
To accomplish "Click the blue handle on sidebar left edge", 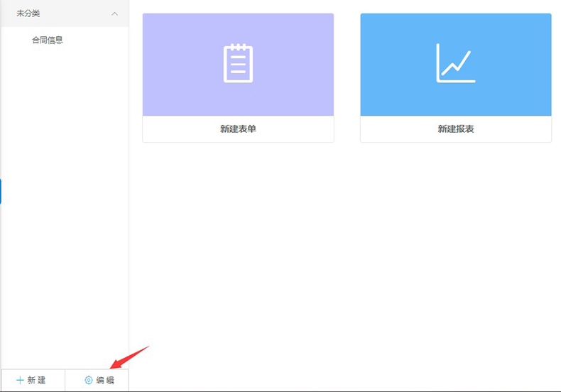I will coord(1,191).
